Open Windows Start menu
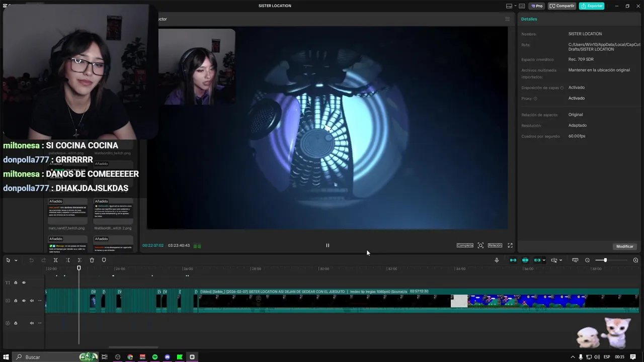 click(6, 357)
